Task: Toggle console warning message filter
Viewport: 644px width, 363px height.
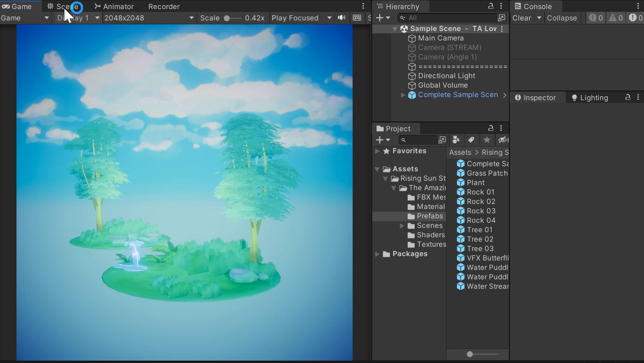Action: [x=616, y=18]
